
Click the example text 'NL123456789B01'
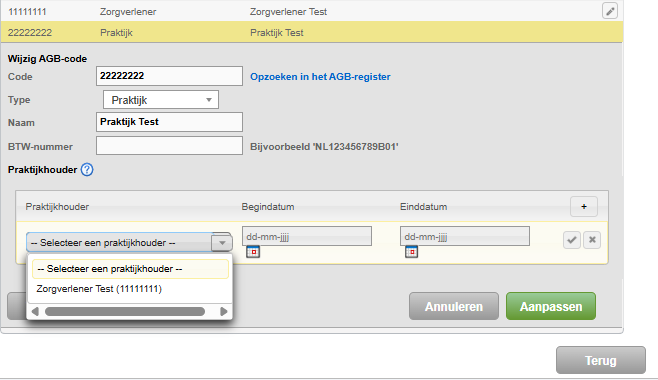tap(355, 147)
